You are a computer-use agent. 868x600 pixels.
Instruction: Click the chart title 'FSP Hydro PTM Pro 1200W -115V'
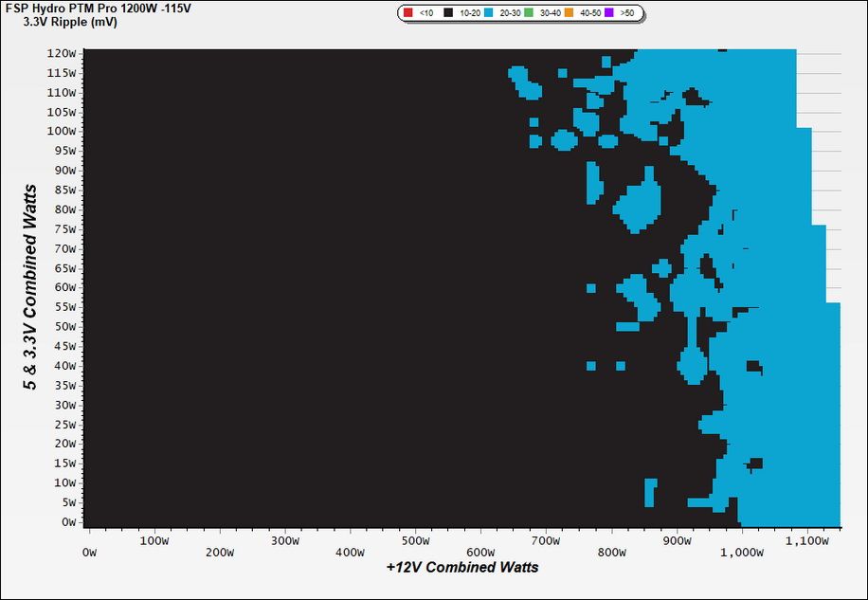(x=98, y=9)
